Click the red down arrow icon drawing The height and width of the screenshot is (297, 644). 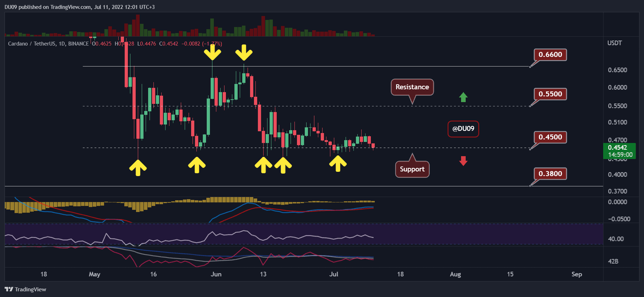click(x=463, y=161)
